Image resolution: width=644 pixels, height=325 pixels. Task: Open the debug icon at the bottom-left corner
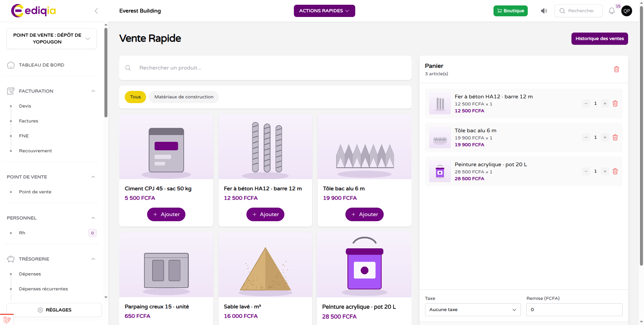(7, 320)
